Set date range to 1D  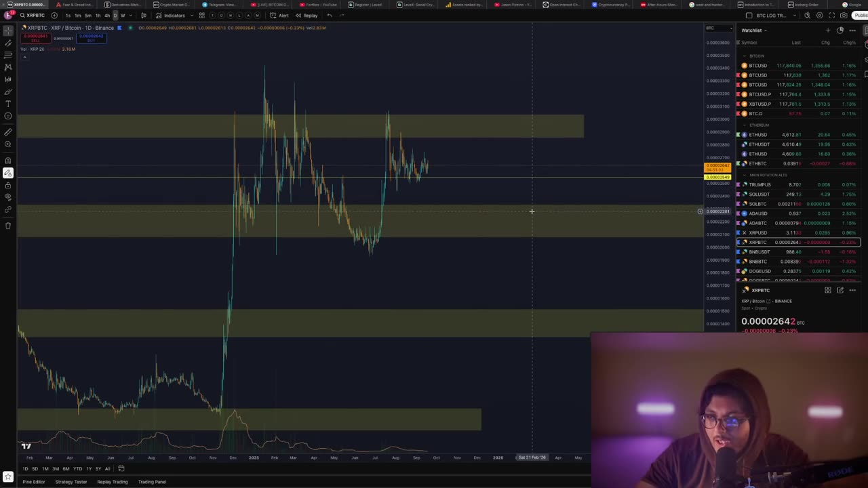[x=25, y=469]
